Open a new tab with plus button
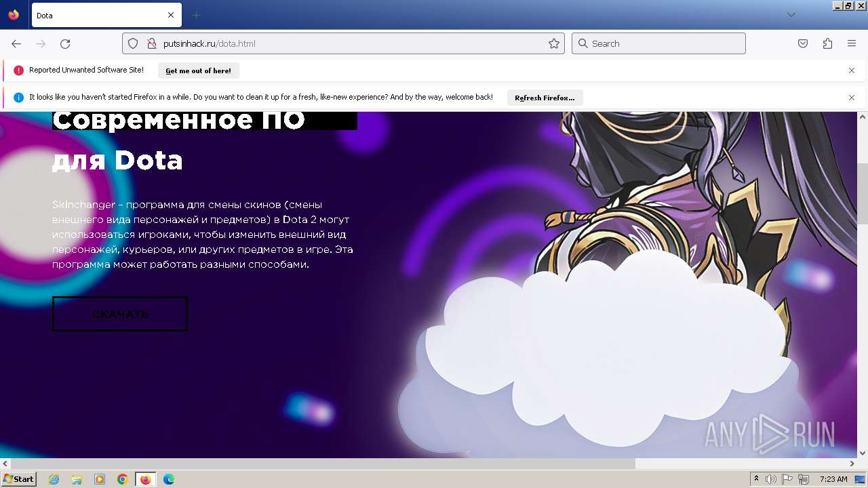 tap(197, 15)
